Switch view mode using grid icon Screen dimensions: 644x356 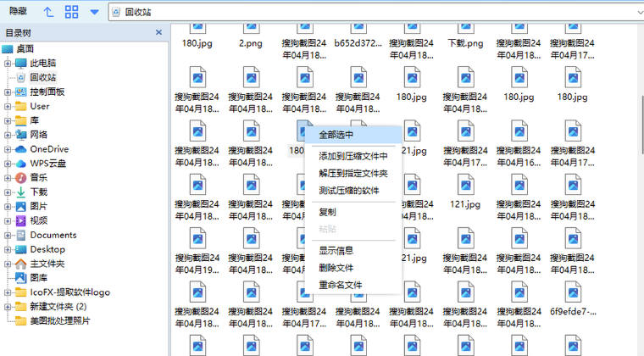[71, 12]
